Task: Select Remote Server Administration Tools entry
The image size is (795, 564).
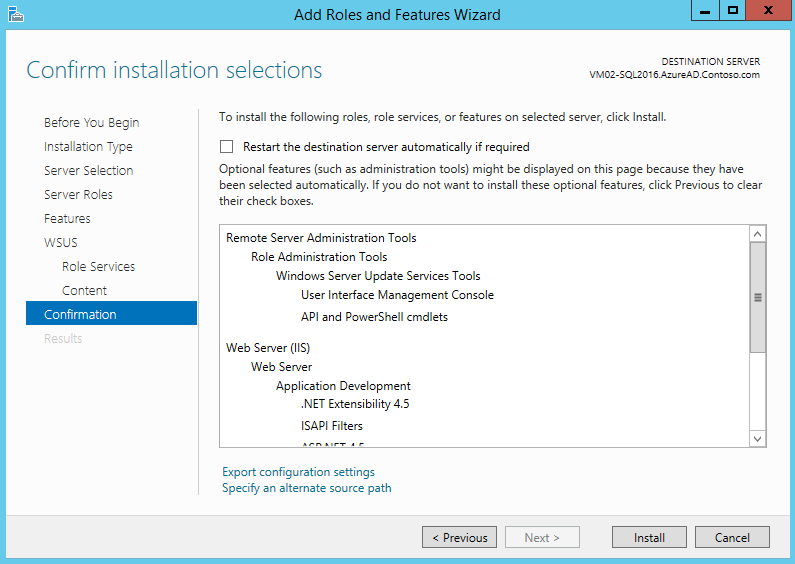Action: pyautogui.click(x=321, y=238)
